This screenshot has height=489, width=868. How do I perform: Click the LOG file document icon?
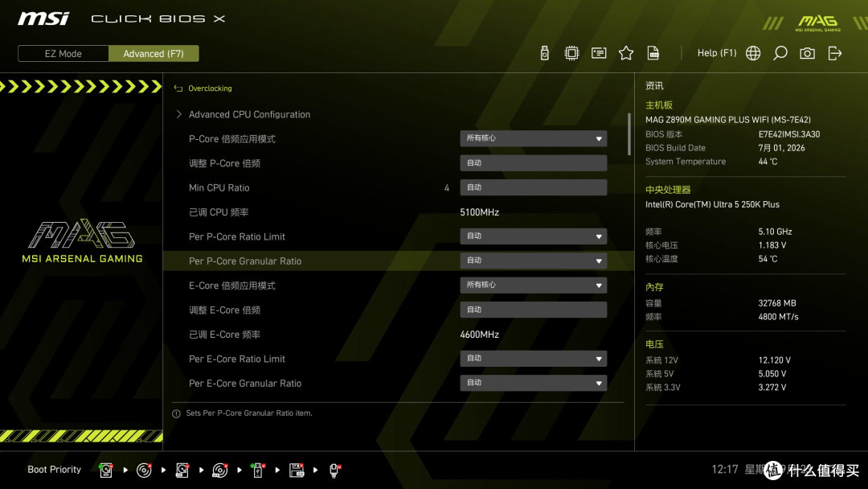point(653,53)
